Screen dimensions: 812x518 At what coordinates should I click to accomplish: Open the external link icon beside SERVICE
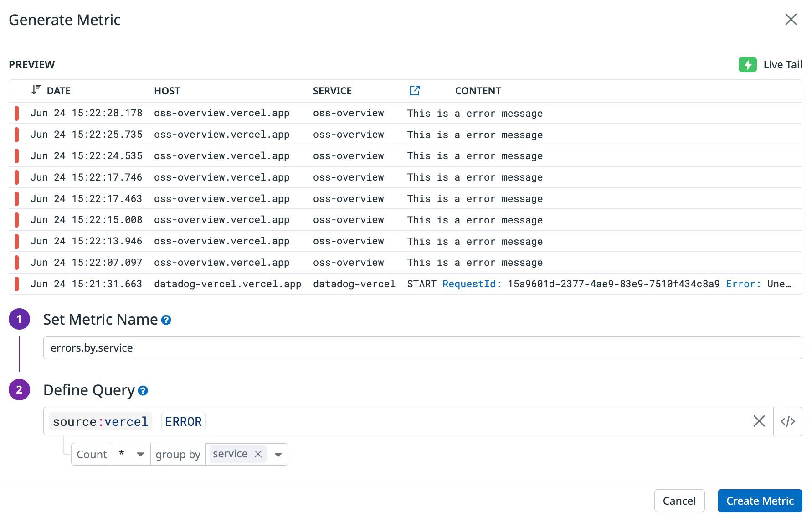[414, 90]
